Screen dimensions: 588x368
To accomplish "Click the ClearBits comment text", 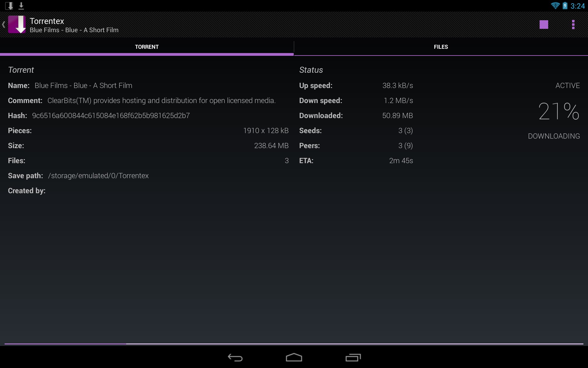I will click(161, 101).
